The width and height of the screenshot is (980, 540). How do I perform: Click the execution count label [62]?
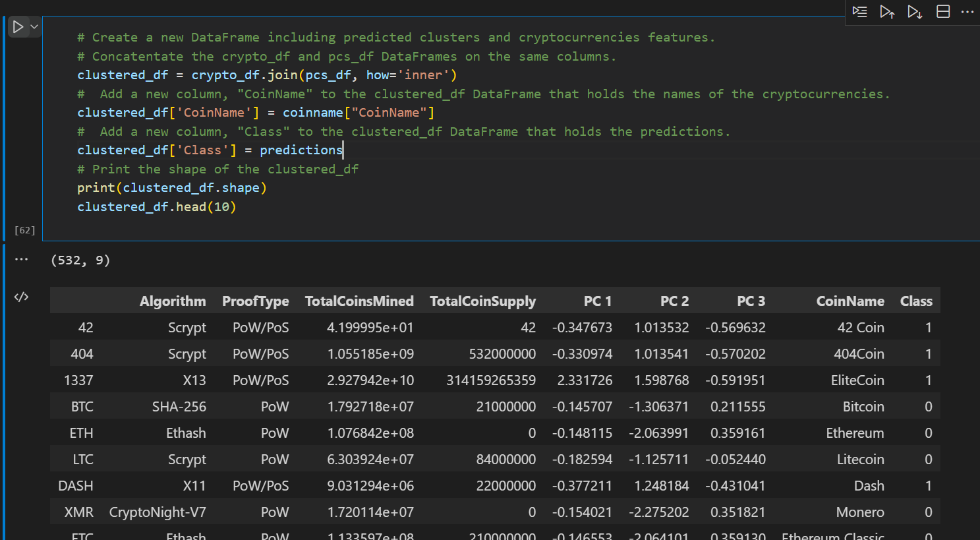[25, 230]
